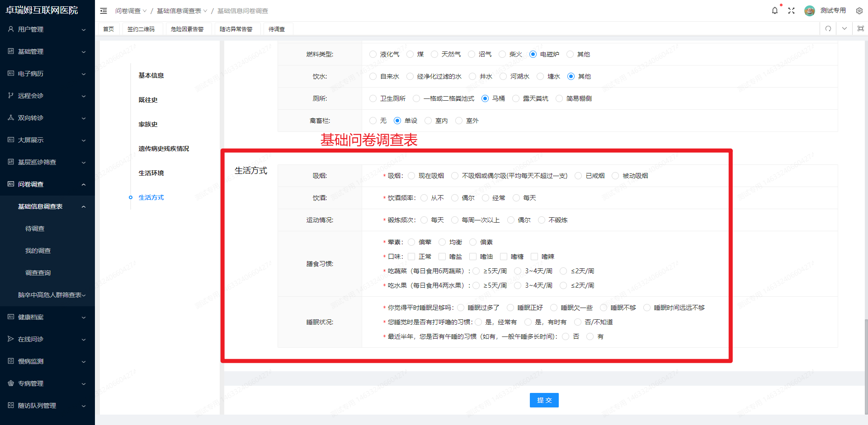Open the notification bell
This screenshot has height=425, width=868.
pyautogui.click(x=775, y=10)
